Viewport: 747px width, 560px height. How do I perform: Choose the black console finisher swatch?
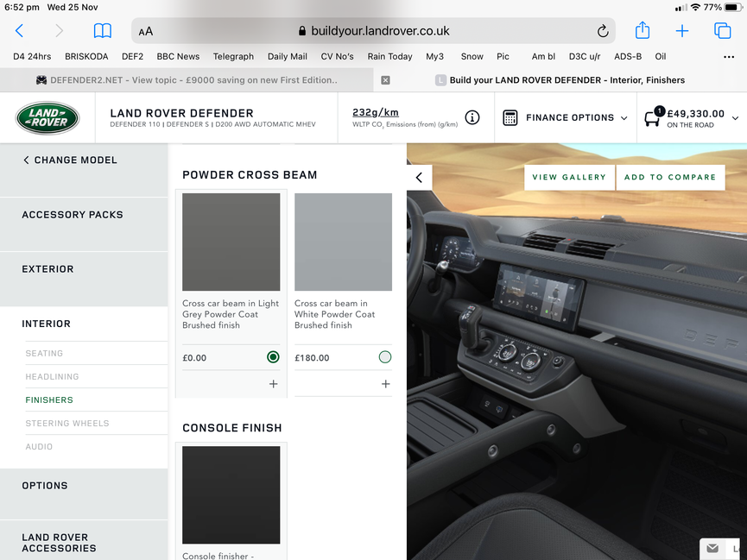pyautogui.click(x=231, y=494)
